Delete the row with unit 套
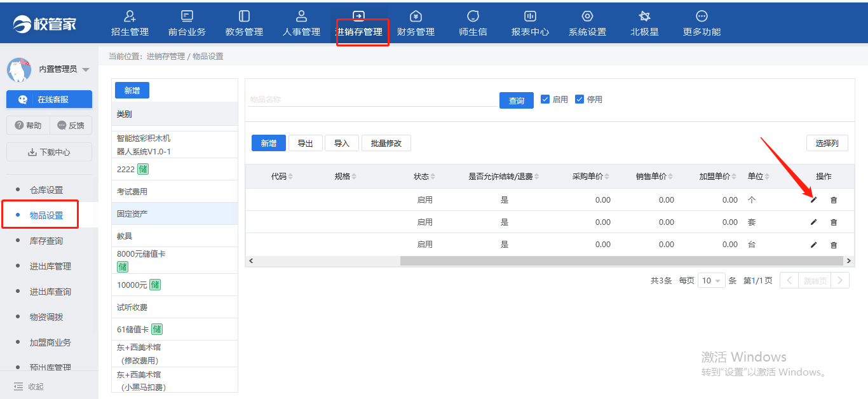This screenshot has width=868, height=399. (x=834, y=222)
